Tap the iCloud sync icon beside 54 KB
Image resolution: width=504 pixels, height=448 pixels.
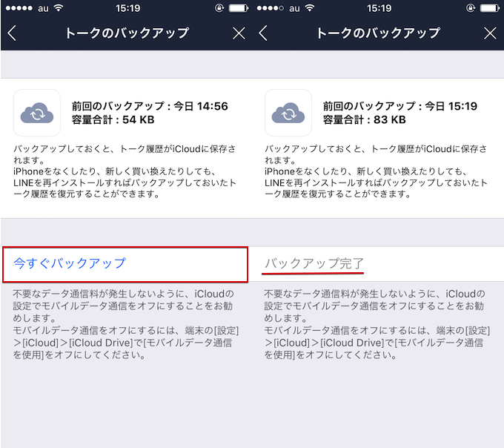37,113
